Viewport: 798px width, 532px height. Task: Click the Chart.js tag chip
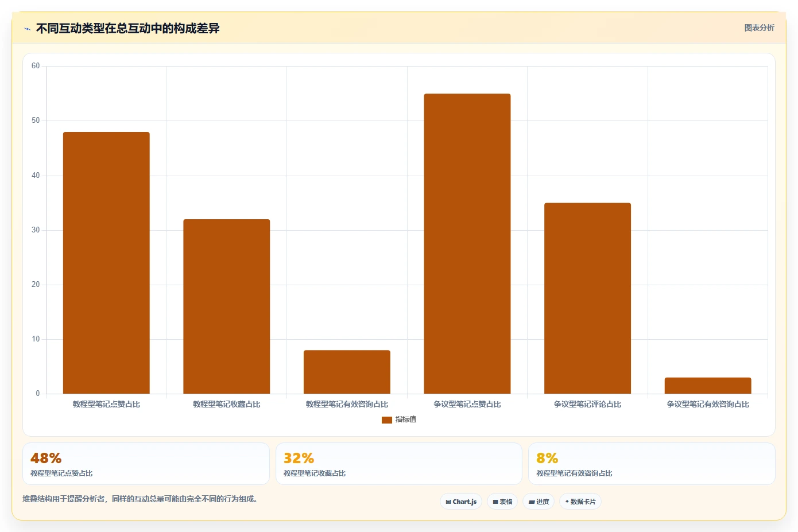point(461,502)
